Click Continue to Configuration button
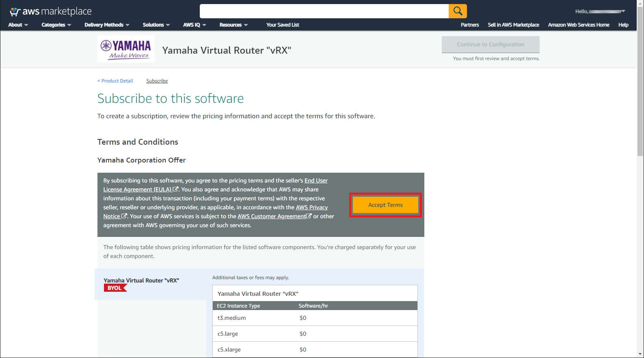Image resolution: width=644 pixels, height=358 pixels. (491, 45)
